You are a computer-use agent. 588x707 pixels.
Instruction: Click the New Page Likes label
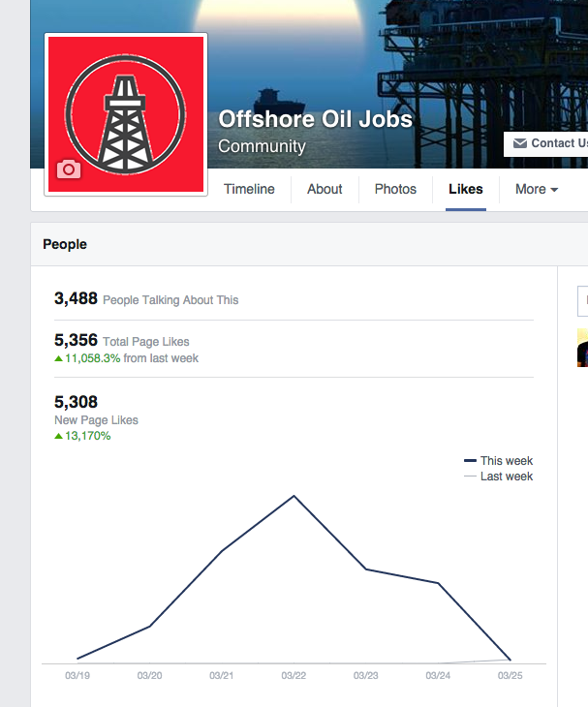(96, 420)
